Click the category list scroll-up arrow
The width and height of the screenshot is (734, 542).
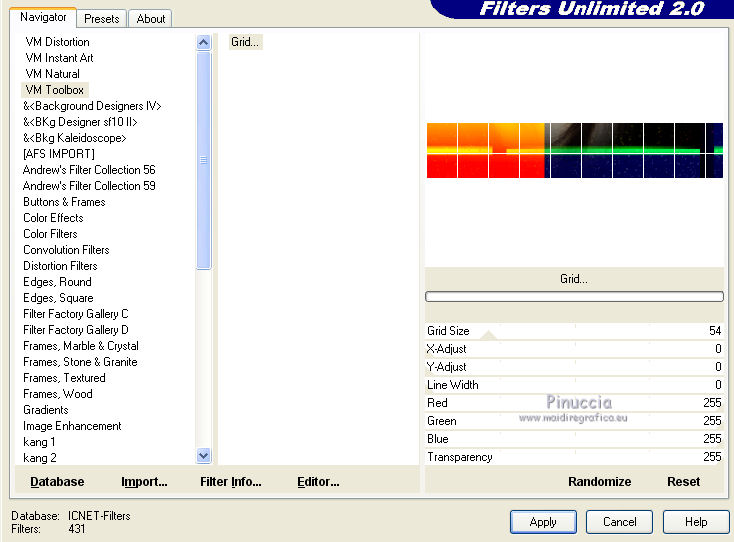[204, 43]
